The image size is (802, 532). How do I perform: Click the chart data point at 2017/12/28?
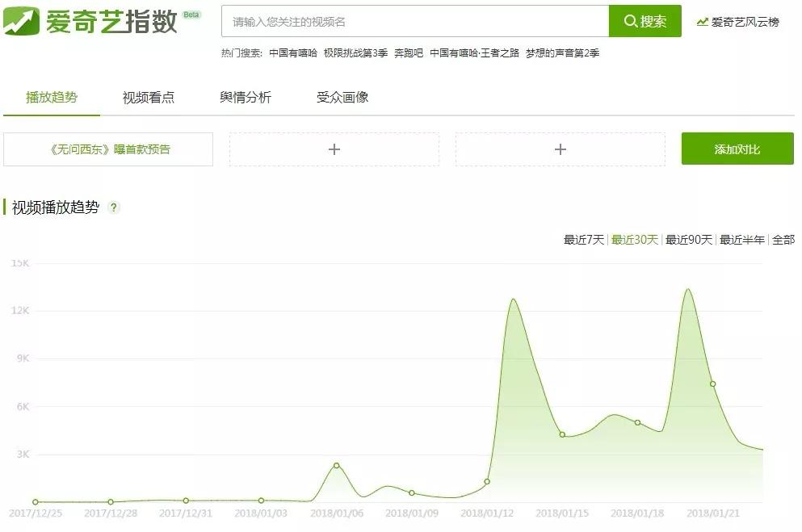point(111,502)
